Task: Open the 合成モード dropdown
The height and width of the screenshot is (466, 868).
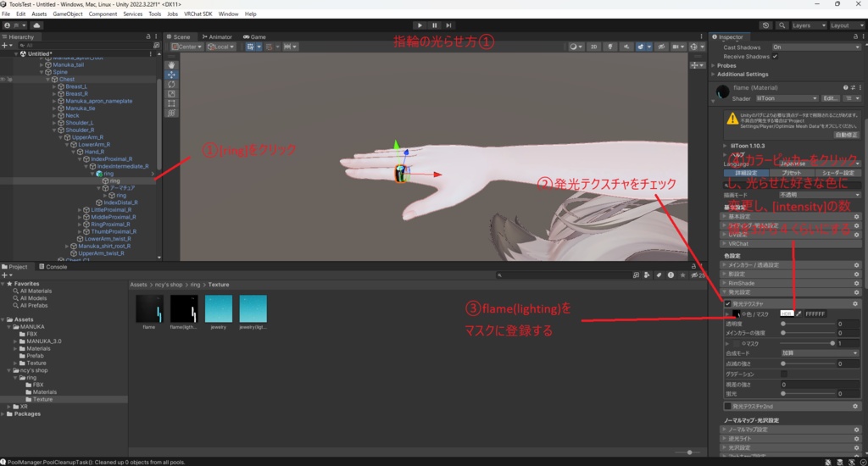Action: tap(820, 353)
